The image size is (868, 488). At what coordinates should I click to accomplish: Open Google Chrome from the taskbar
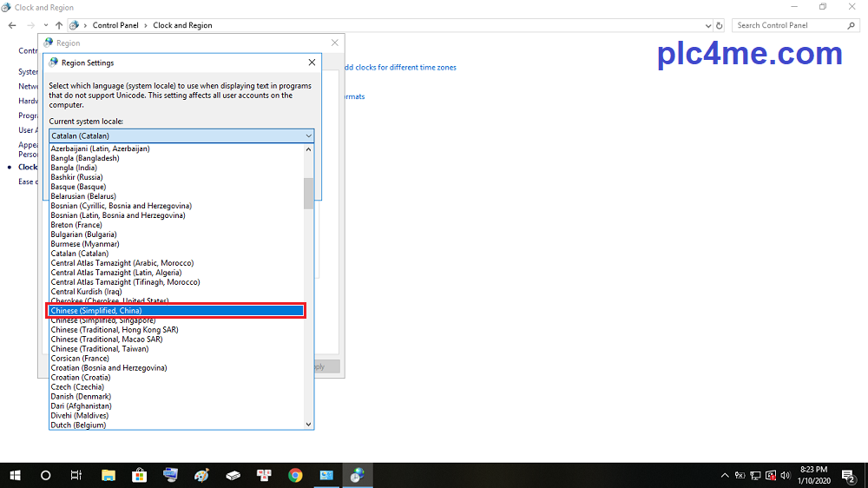pos(295,475)
